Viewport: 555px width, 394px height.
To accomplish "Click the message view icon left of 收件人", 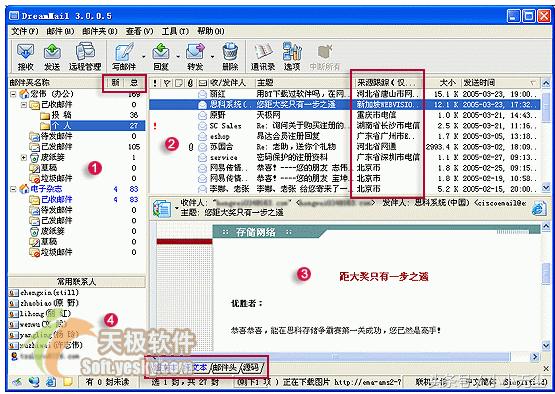I will coord(162,208).
